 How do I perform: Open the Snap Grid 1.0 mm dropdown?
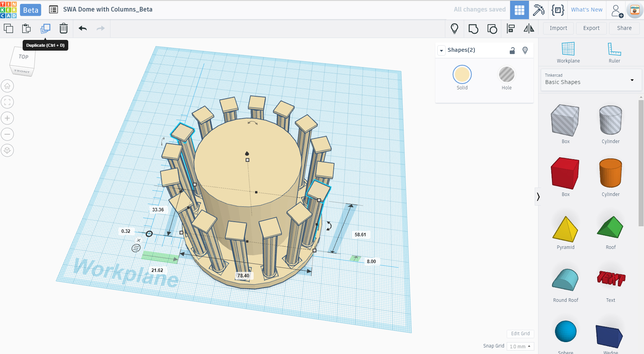tap(520, 346)
